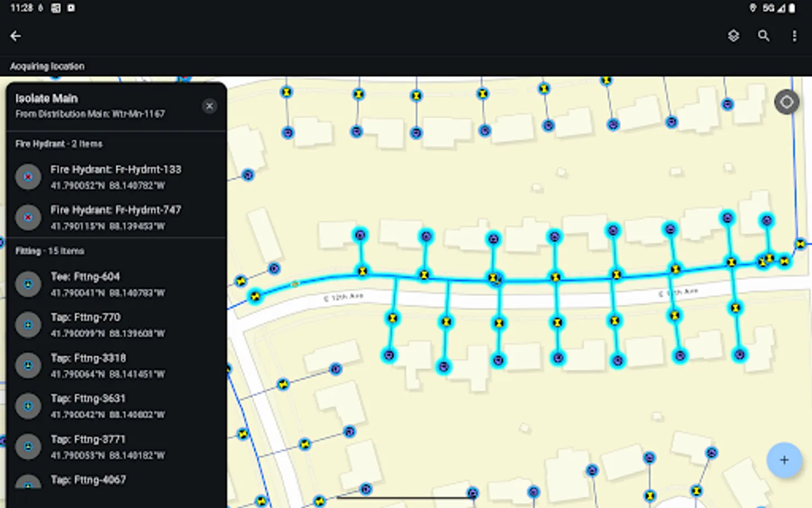Dismiss the Isolate Main panel
This screenshot has height=508, width=812.
[x=209, y=106]
